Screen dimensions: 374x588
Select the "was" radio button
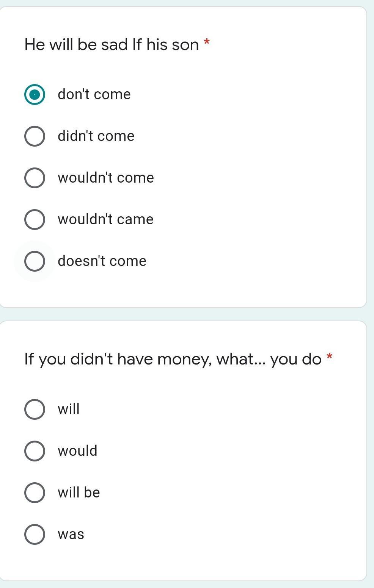(35, 534)
